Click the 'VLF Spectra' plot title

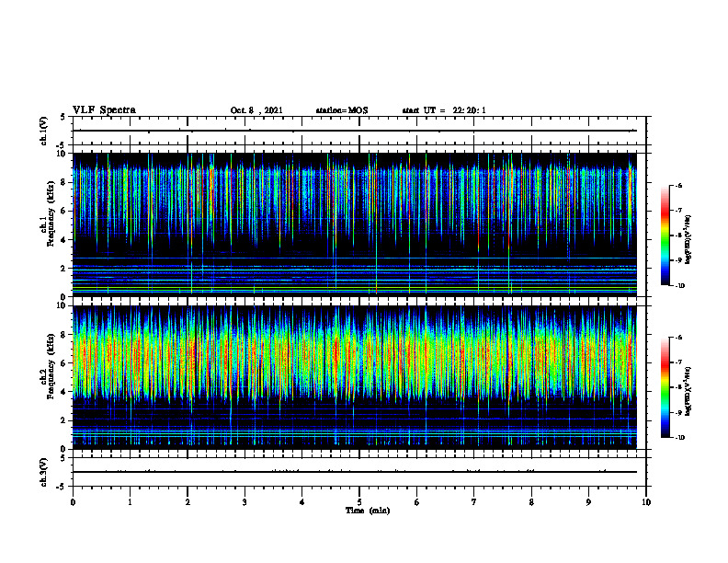click(x=104, y=110)
